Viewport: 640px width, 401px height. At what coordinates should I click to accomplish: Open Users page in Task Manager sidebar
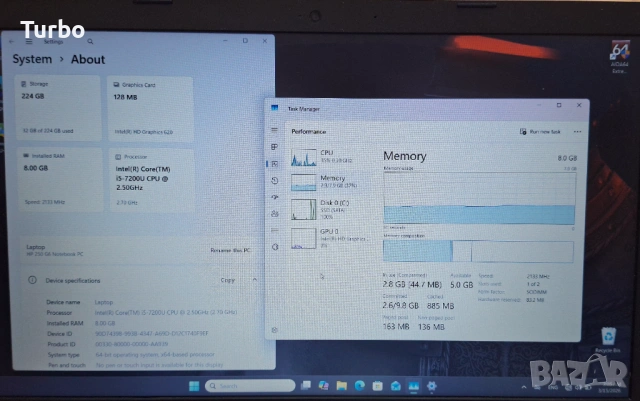coord(275,214)
